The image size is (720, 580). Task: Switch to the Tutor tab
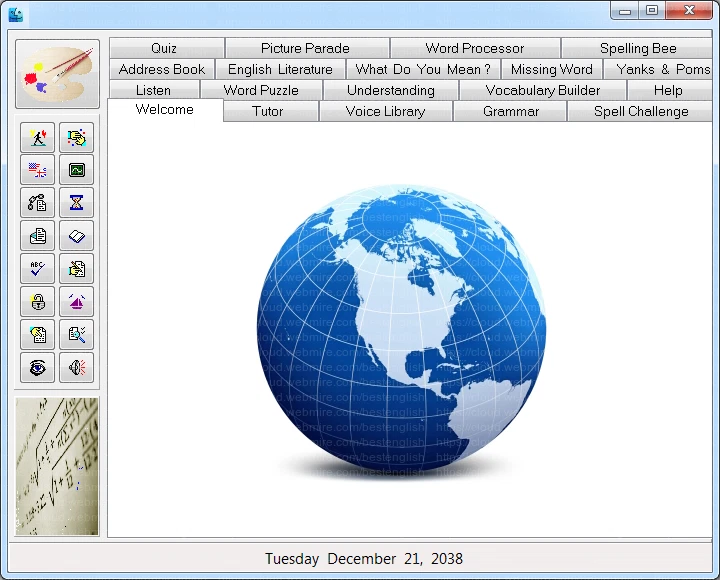click(271, 111)
